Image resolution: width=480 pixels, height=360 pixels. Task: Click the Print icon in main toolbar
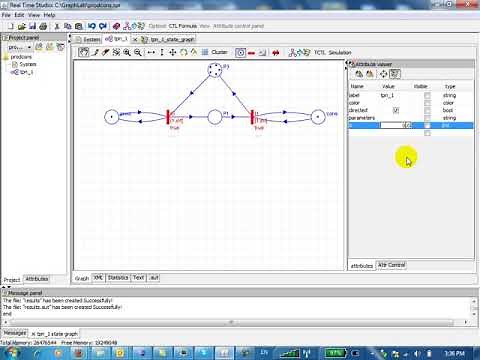point(43,26)
